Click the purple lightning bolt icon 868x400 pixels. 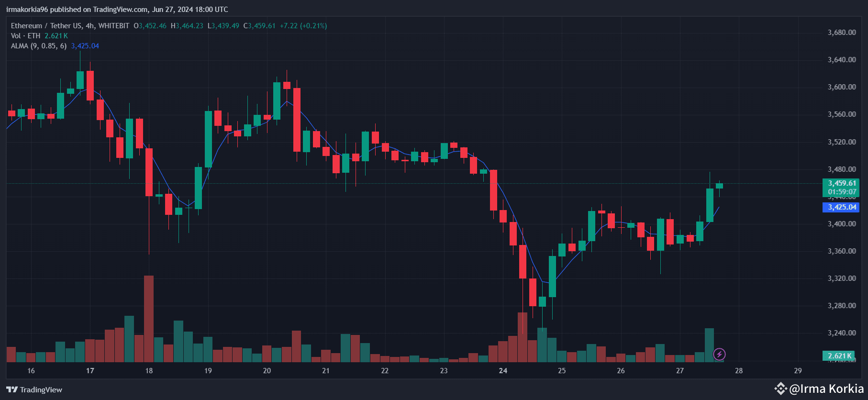pyautogui.click(x=719, y=354)
